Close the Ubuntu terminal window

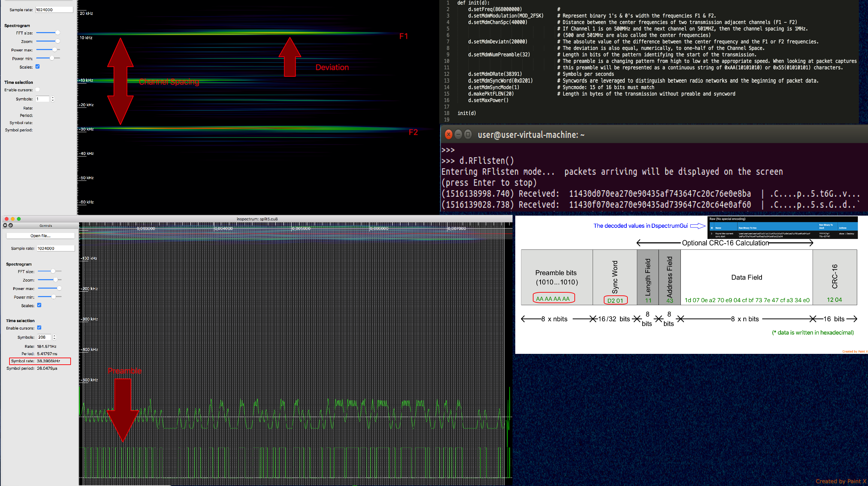[448, 135]
